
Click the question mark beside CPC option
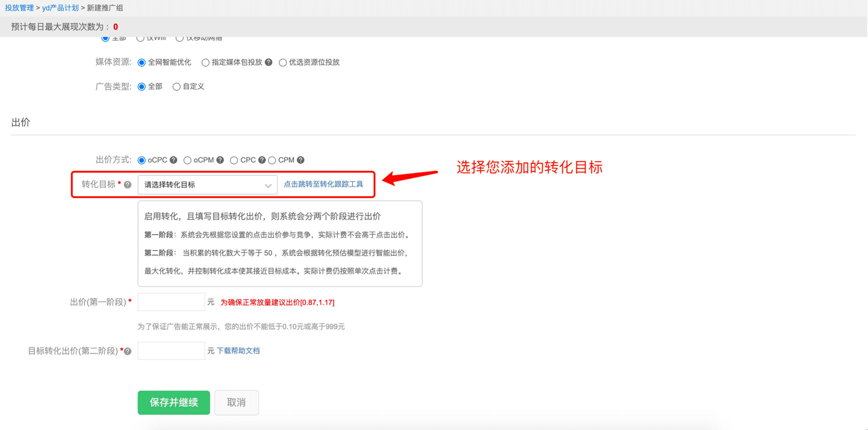262,160
